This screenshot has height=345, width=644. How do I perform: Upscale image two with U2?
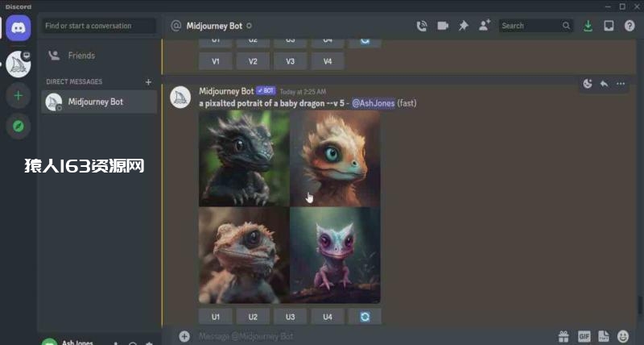point(253,317)
